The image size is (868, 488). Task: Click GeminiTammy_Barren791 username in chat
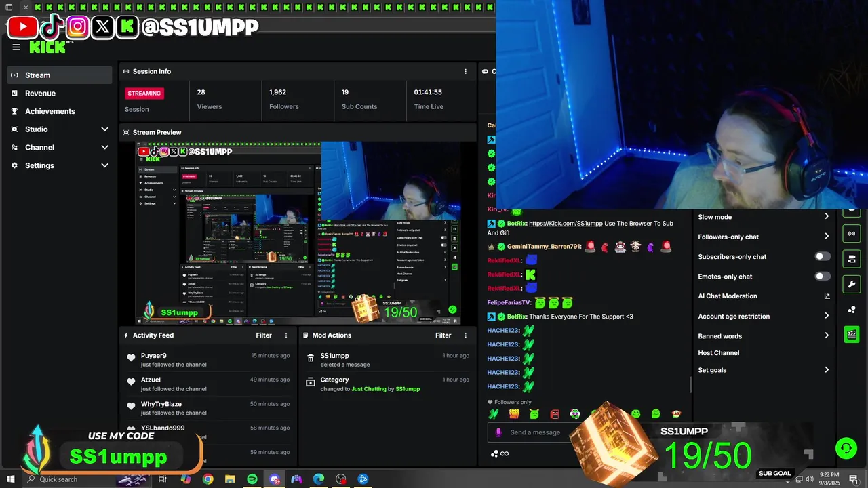pyautogui.click(x=544, y=247)
